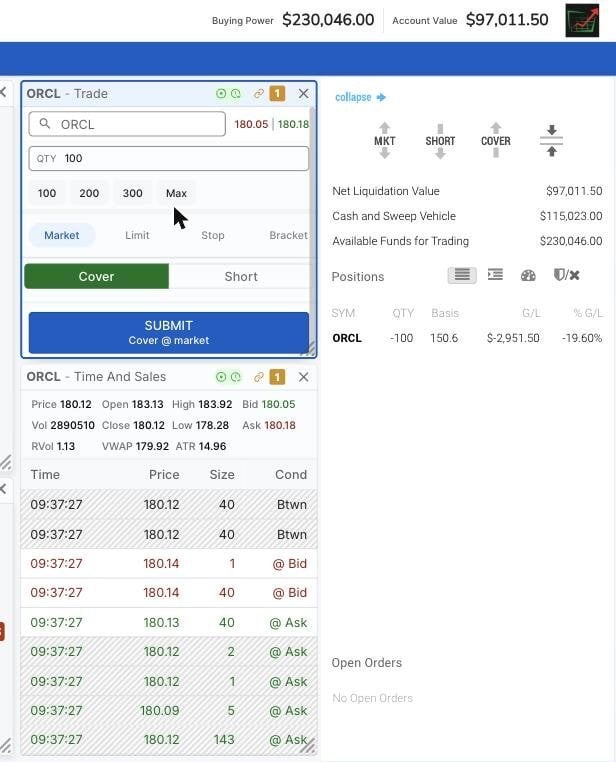Image resolution: width=616 pixels, height=762 pixels.
Task: Click the SYM column header in Positions
Action: (x=343, y=313)
